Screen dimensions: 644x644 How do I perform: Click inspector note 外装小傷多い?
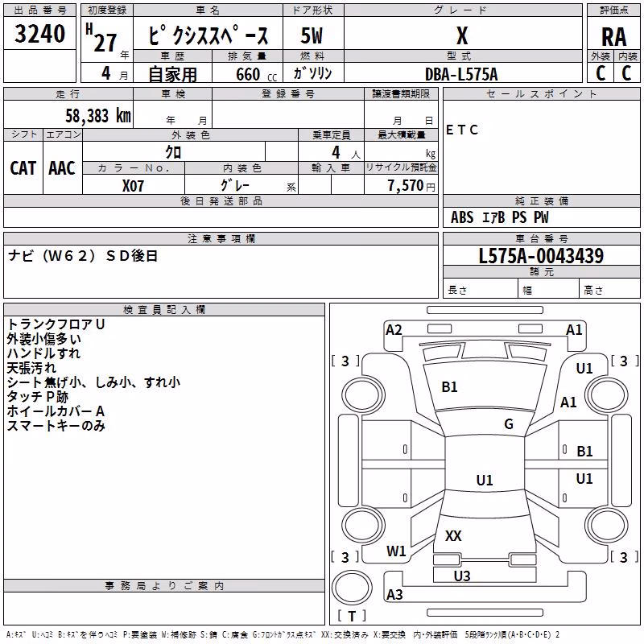[x=44, y=339]
